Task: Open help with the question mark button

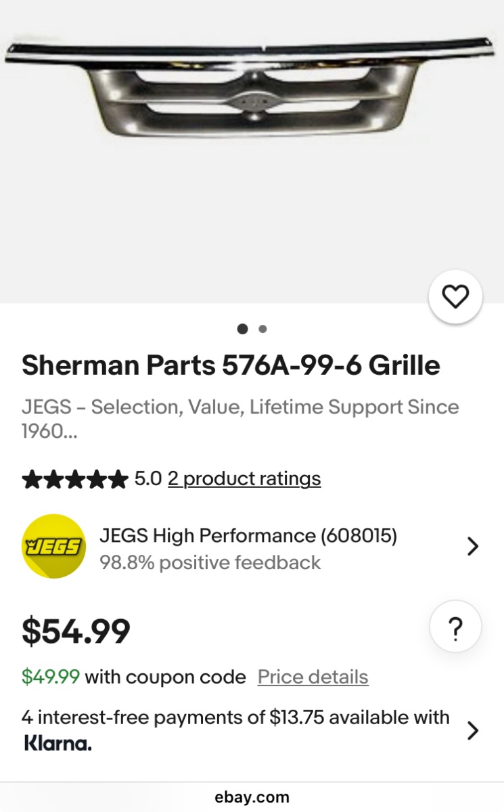Action: coord(455,629)
